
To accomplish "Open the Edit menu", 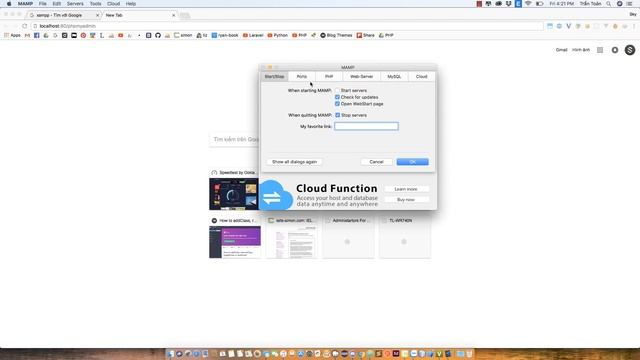I will click(x=56, y=4).
